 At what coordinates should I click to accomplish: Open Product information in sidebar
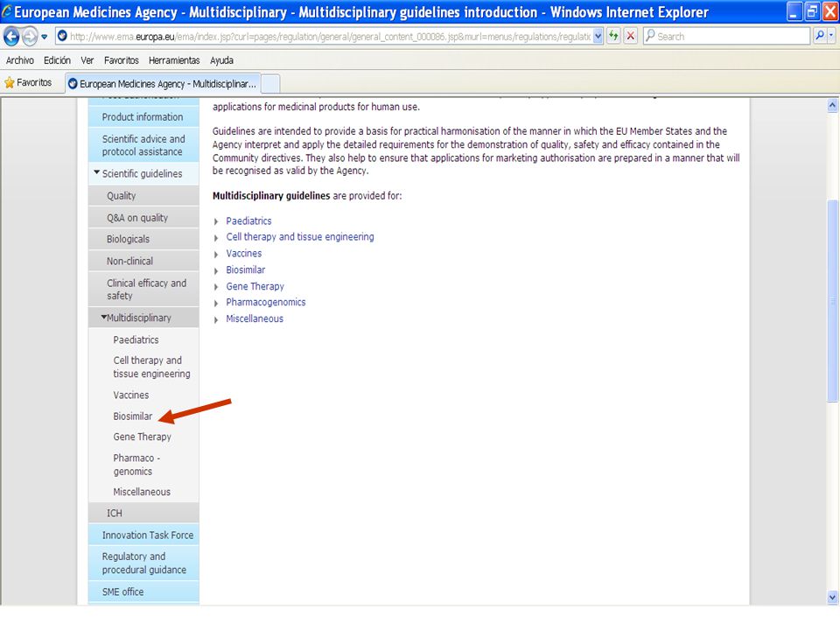(x=143, y=116)
